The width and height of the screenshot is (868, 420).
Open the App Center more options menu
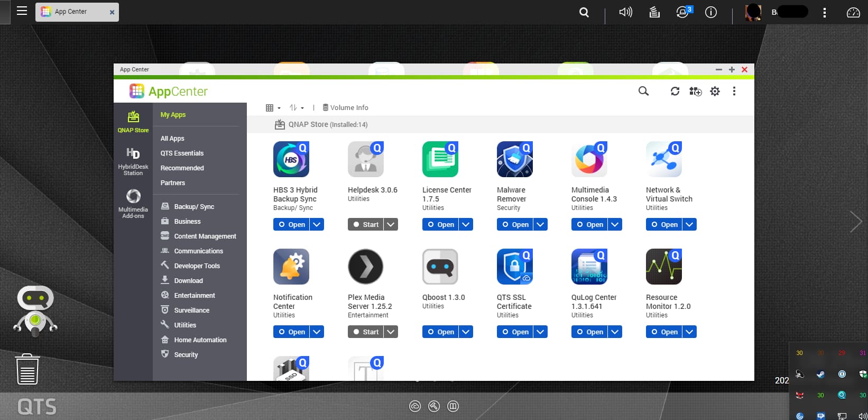click(734, 92)
